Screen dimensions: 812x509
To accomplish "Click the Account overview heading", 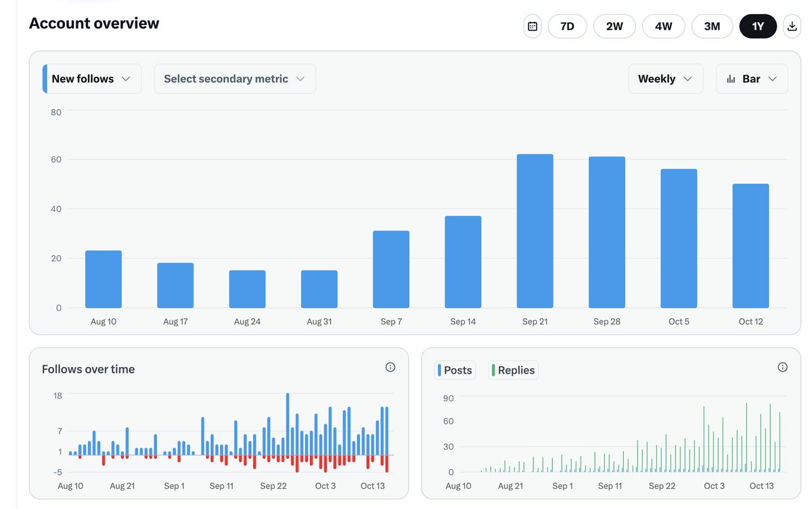I will 94,23.
